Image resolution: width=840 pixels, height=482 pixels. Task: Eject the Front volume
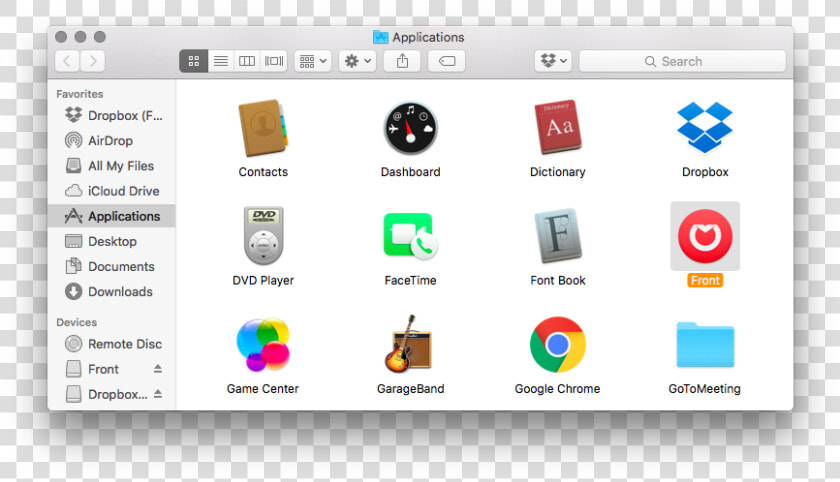(x=158, y=368)
